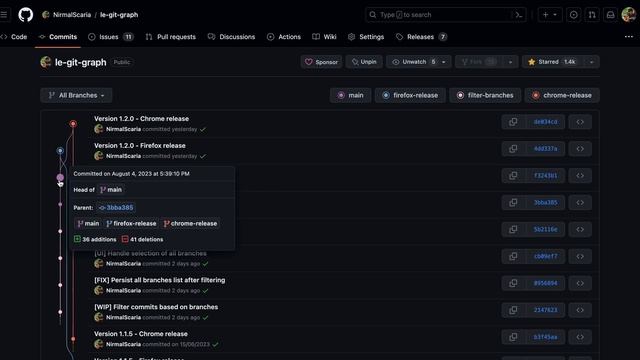Toggle the main branch filter chip

point(351,95)
